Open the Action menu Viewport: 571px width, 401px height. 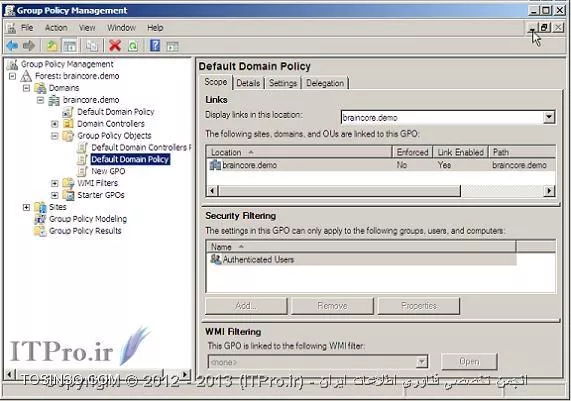(x=56, y=28)
